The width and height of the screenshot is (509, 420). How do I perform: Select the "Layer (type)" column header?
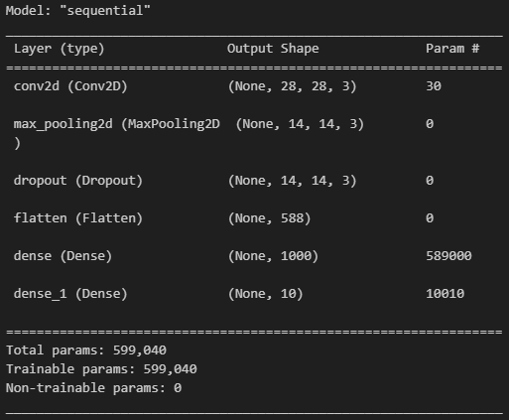click(60, 49)
